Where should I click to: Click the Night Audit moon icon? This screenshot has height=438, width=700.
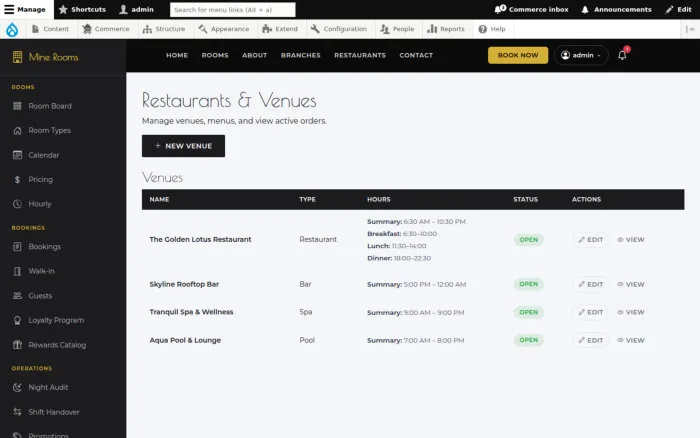[x=17, y=387]
